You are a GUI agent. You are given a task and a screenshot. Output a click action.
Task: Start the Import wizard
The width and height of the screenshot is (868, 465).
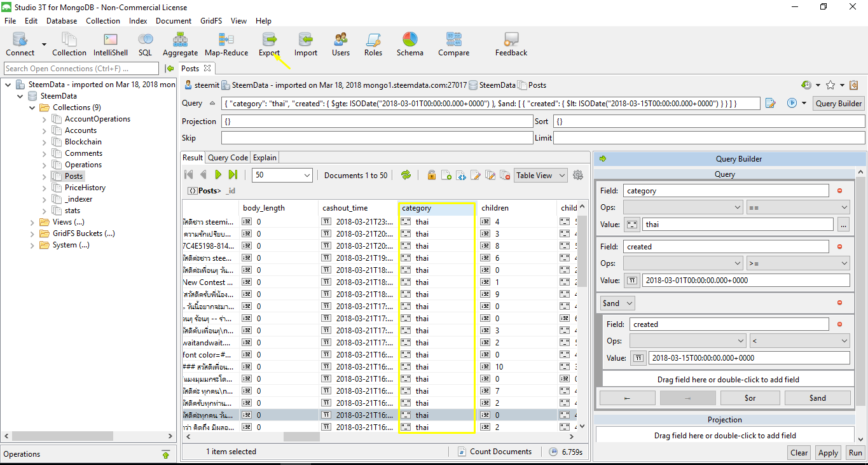[306, 45]
